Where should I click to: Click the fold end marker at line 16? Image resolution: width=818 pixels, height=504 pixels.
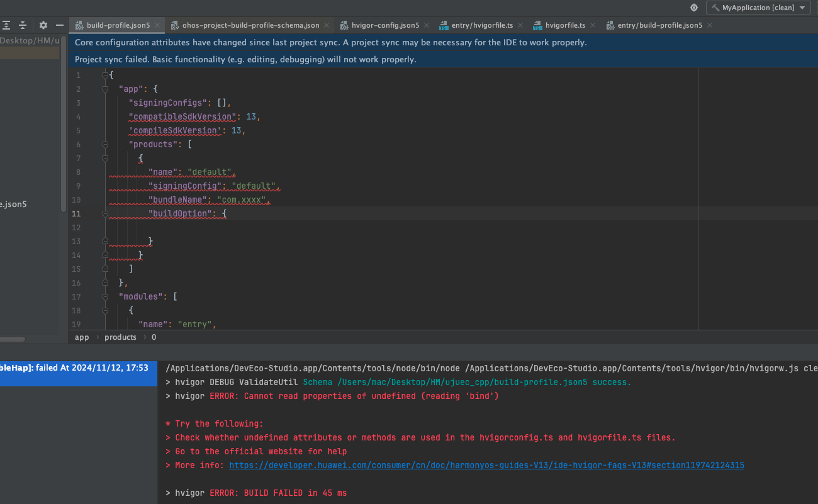pyautogui.click(x=106, y=283)
